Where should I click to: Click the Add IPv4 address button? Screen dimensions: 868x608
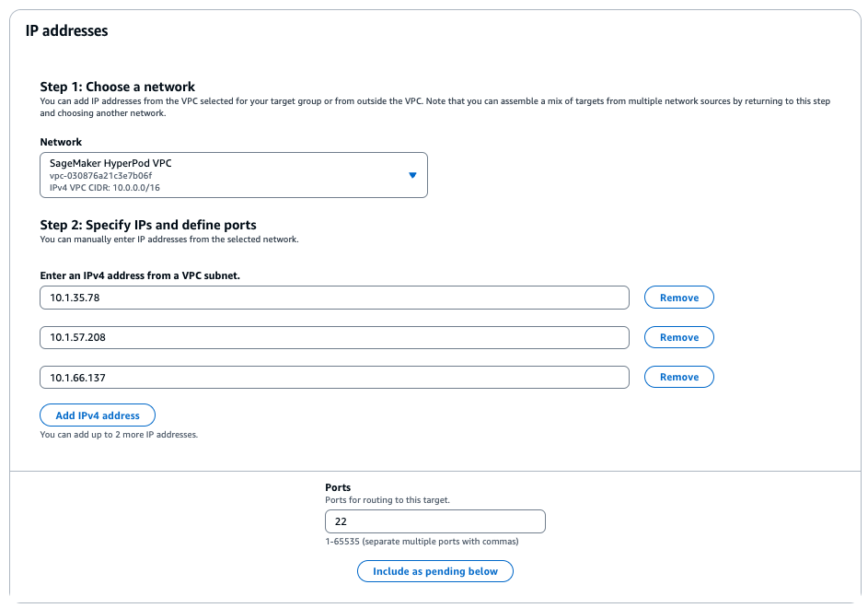[97, 415]
